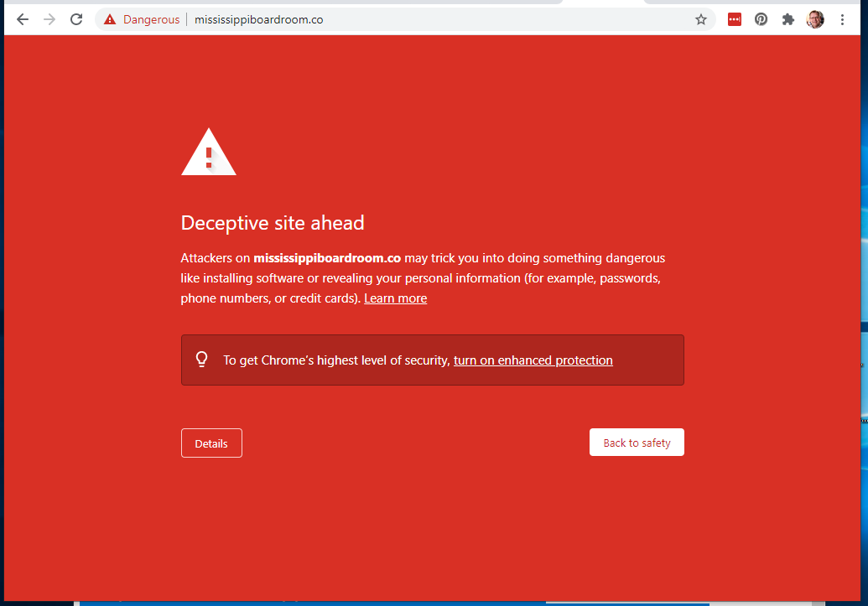Screen dimensions: 868x606
Task: Open the Extensions puzzle piece menu
Action: point(788,19)
